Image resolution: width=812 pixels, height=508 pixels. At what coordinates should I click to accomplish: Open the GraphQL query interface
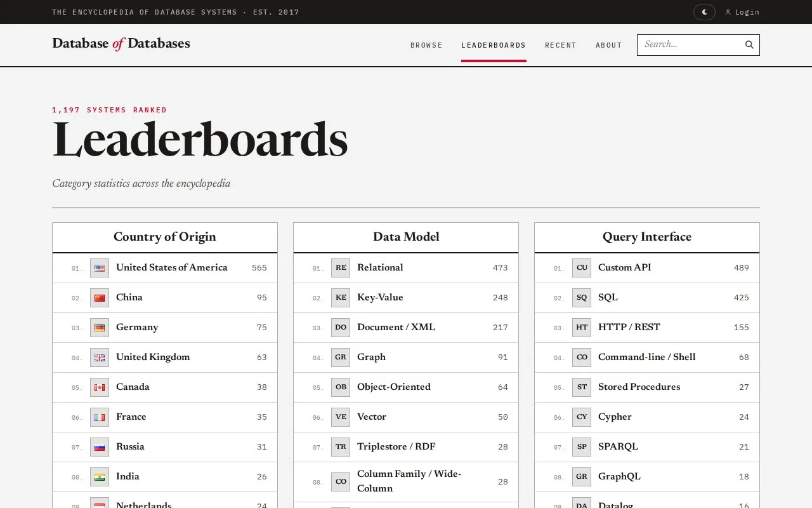tap(619, 476)
